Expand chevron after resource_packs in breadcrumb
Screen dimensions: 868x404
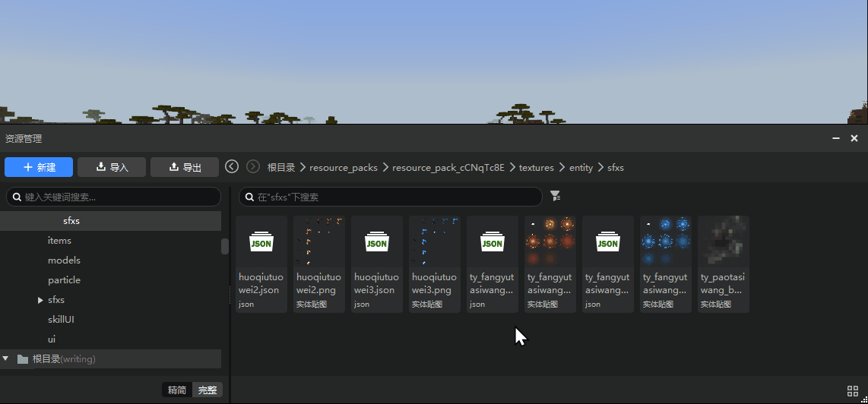(385, 167)
